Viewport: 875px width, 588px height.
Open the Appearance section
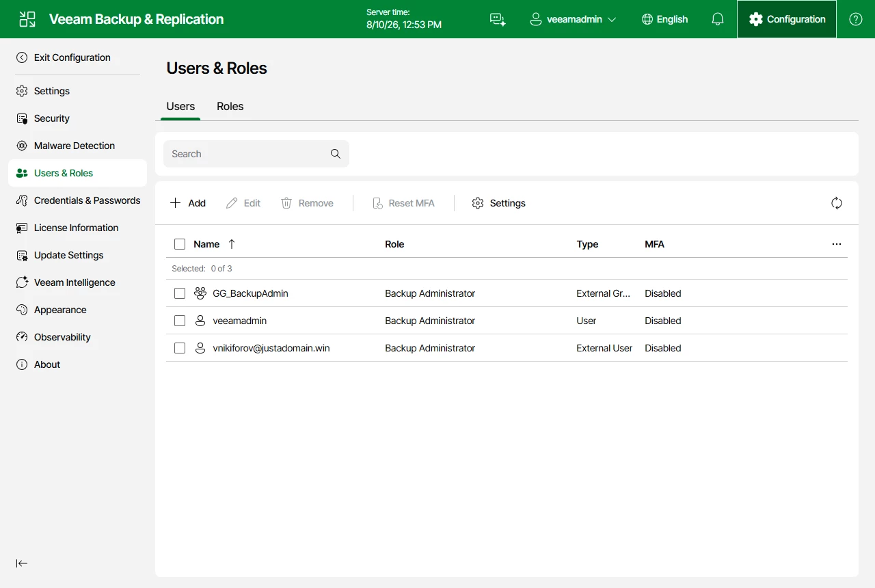[x=77, y=310]
